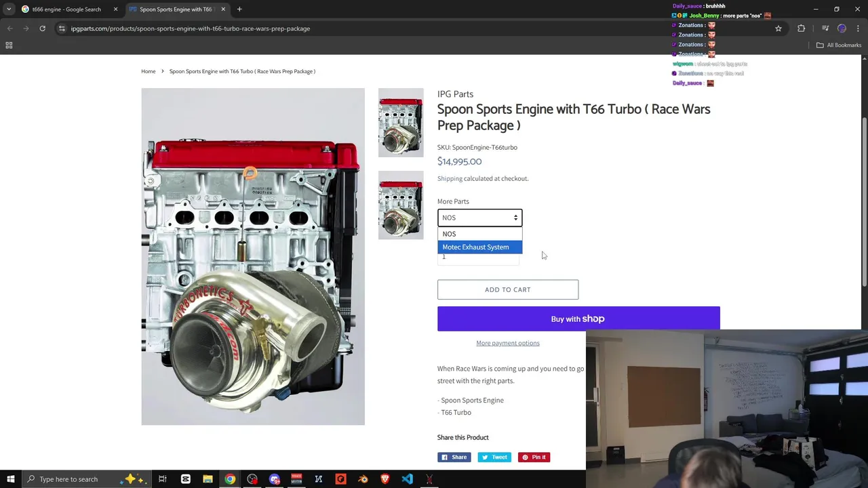868x488 pixels.
Task: Expand the tab search dropdown arrow
Action: (x=9, y=9)
